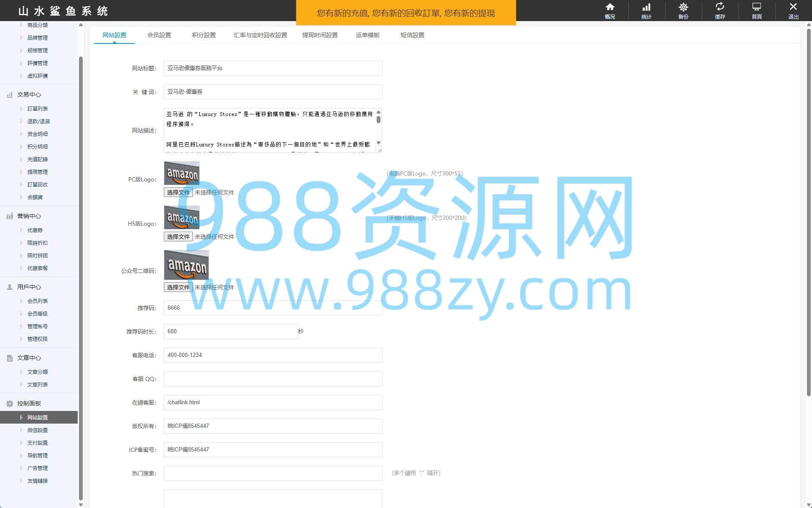Click the 文章中心 document section header

coord(29,358)
